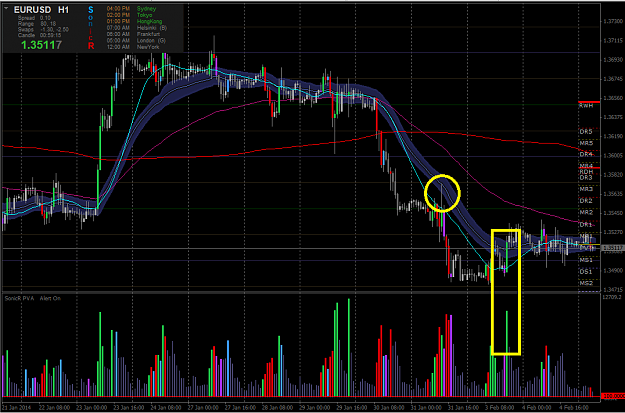Select the MS1 pivot label

586,260
